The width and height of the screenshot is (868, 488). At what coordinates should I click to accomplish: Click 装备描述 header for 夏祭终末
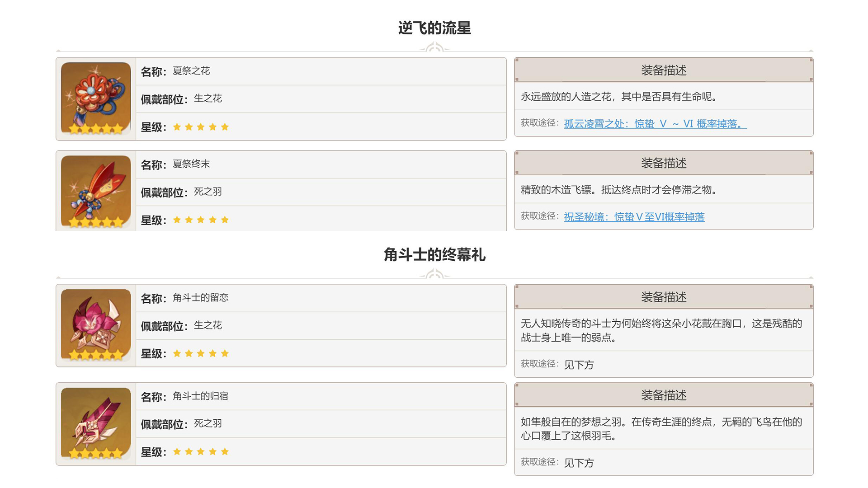point(664,163)
